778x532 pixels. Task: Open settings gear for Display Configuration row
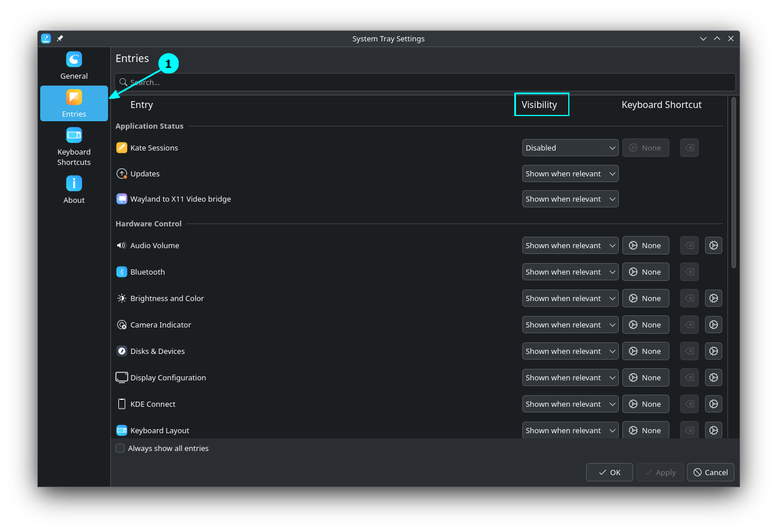pos(713,377)
